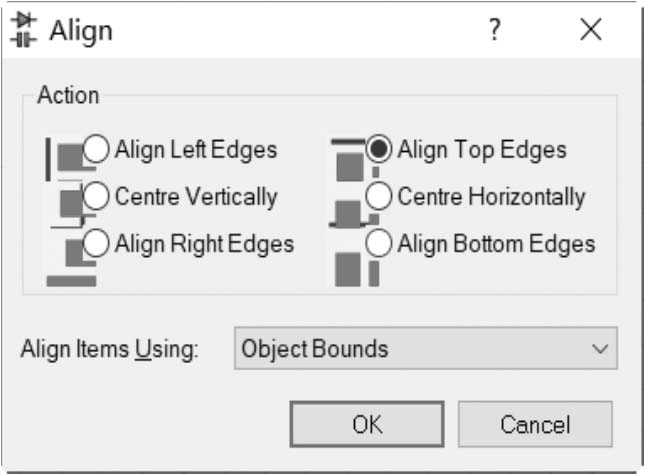The image size is (645, 475).
Task: Click the Centre Vertically illustration icon
Action: (68, 204)
